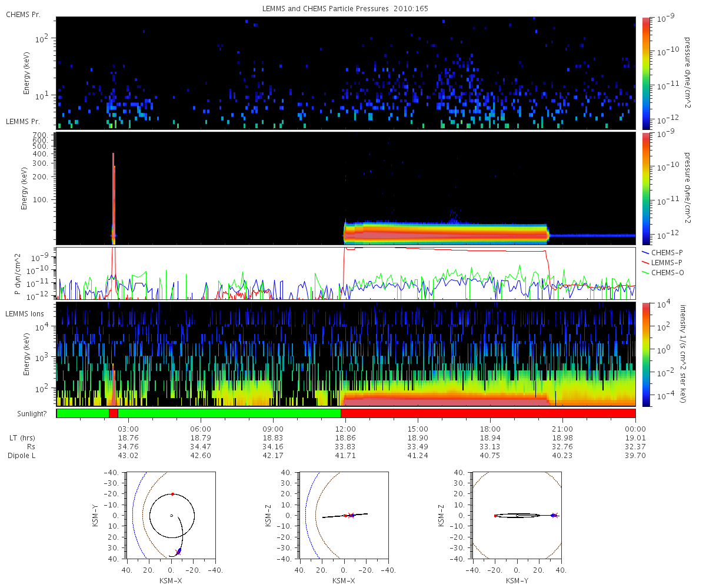Click the Dipole L value 39.70

pos(635,456)
